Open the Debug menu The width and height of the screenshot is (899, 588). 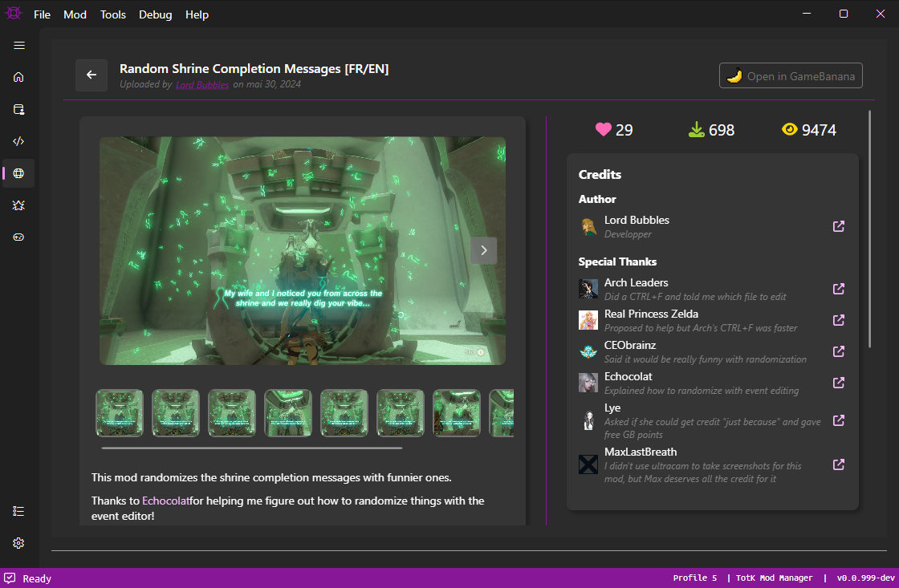(155, 14)
